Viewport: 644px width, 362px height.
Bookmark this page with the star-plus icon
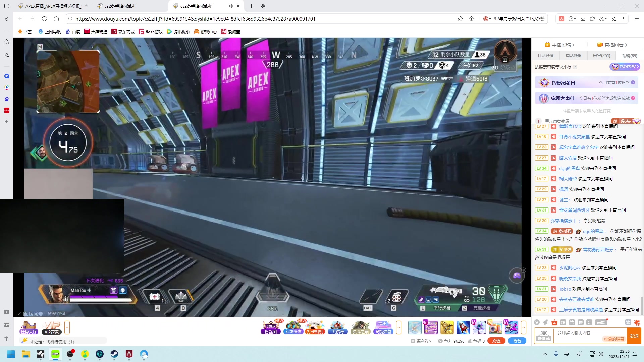[471, 19]
